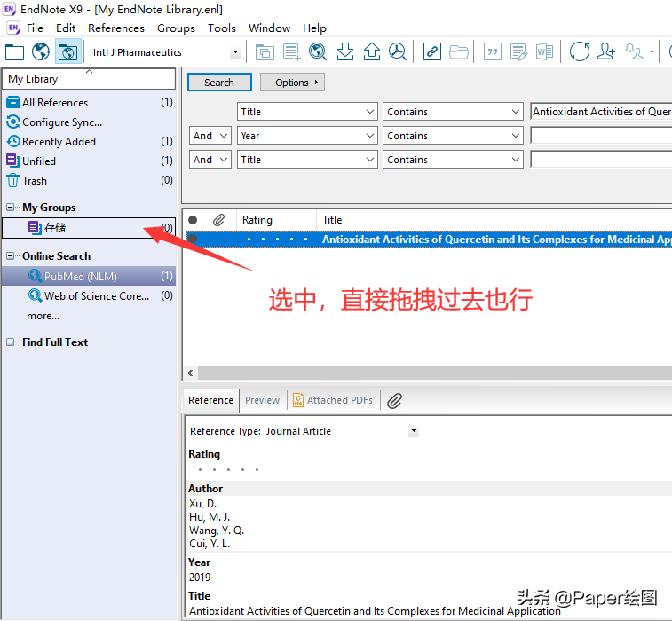This screenshot has height=621, width=672.
Task: Open the Intl J Pharmaceutics output style dropdown
Action: pos(235,52)
